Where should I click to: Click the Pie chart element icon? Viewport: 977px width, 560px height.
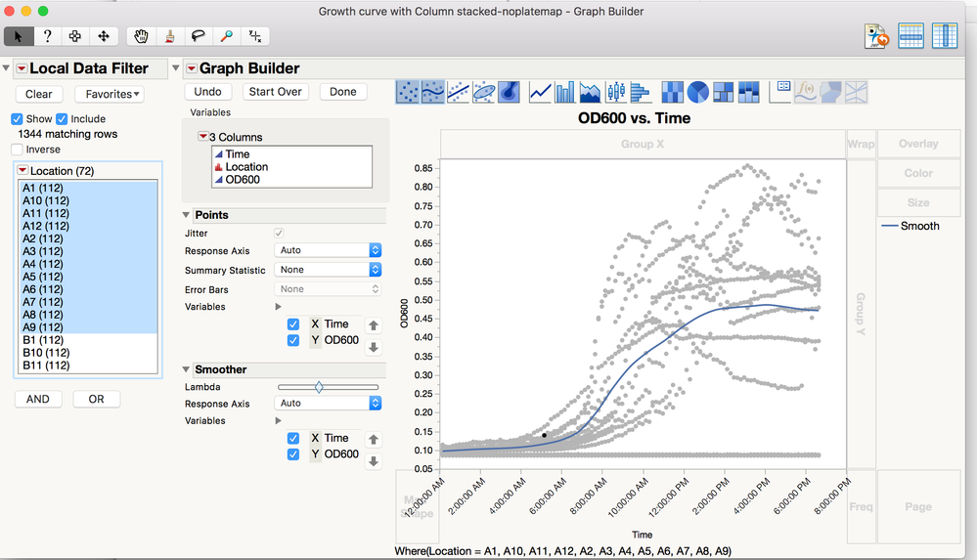[x=697, y=92]
